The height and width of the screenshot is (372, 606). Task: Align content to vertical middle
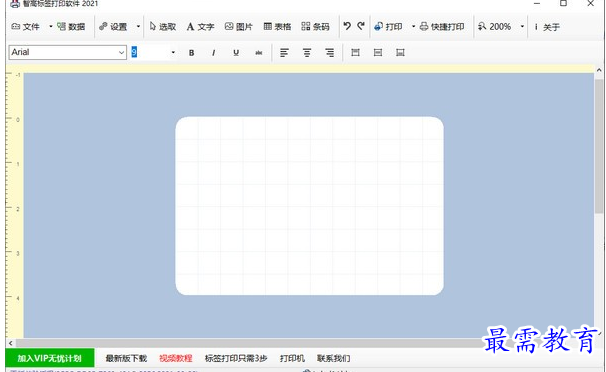click(378, 53)
